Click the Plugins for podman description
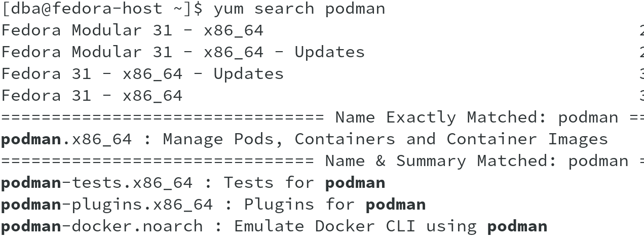The width and height of the screenshot is (644, 241). [334, 205]
